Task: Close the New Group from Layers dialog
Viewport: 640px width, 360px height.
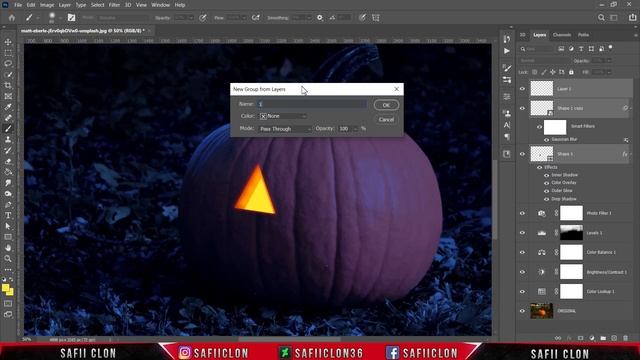Action: coord(396,89)
